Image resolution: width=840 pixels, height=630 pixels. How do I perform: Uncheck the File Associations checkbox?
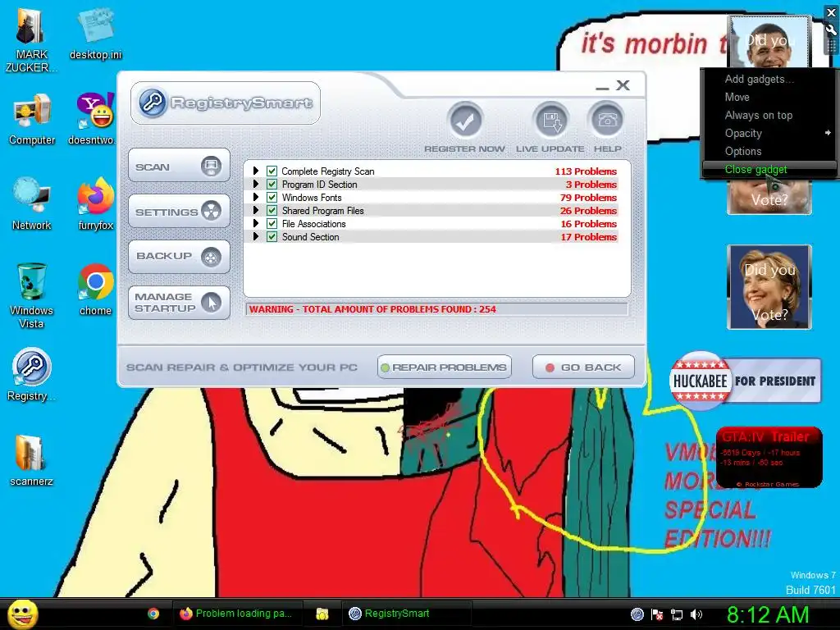click(272, 224)
